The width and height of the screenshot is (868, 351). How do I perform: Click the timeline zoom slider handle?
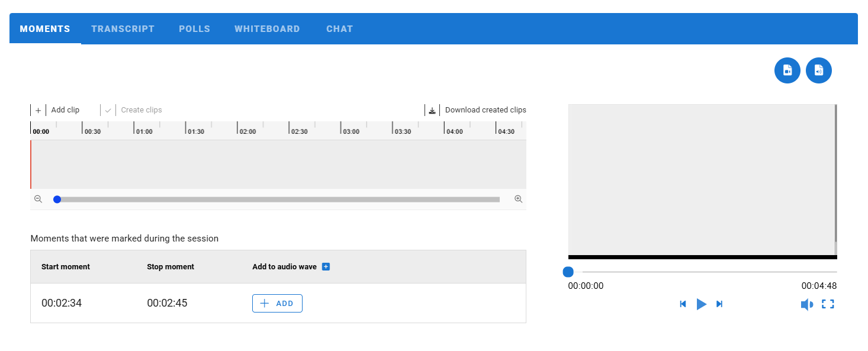click(57, 199)
